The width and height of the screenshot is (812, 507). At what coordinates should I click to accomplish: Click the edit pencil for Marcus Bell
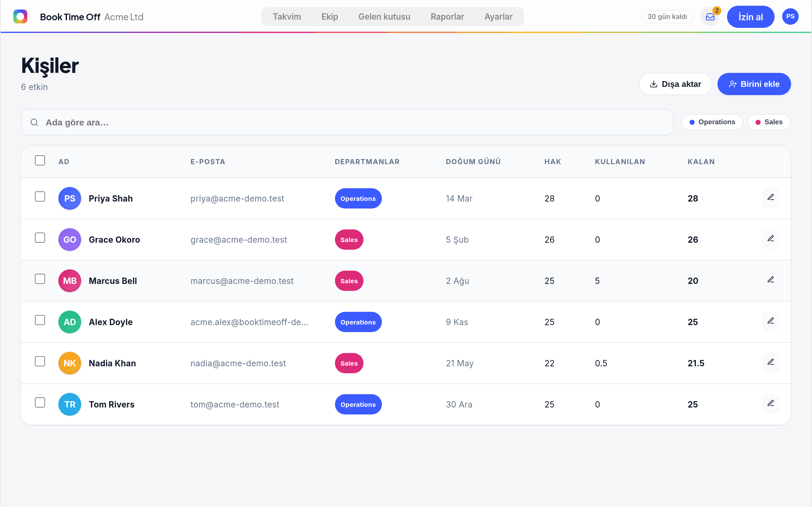point(771,280)
